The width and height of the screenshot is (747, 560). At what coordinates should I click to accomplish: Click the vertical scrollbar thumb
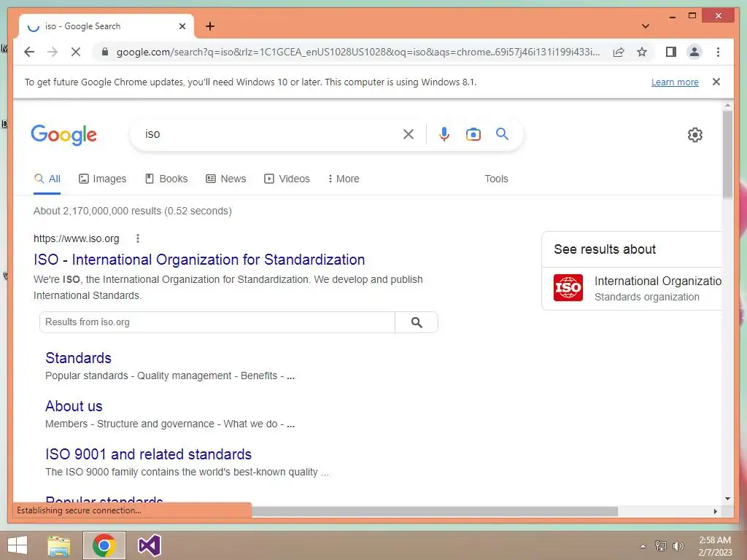click(727, 154)
